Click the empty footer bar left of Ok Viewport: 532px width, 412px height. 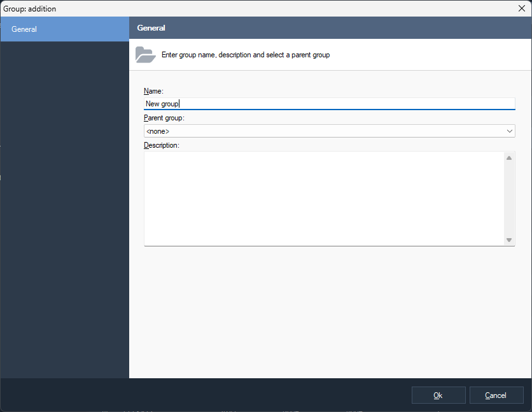click(204, 395)
